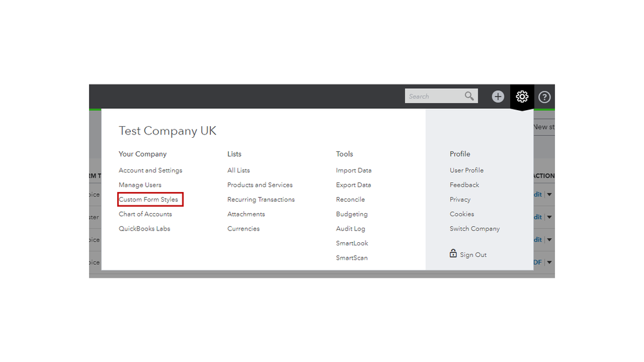
Task: Click the Profile heading
Action: [x=460, y=154]
